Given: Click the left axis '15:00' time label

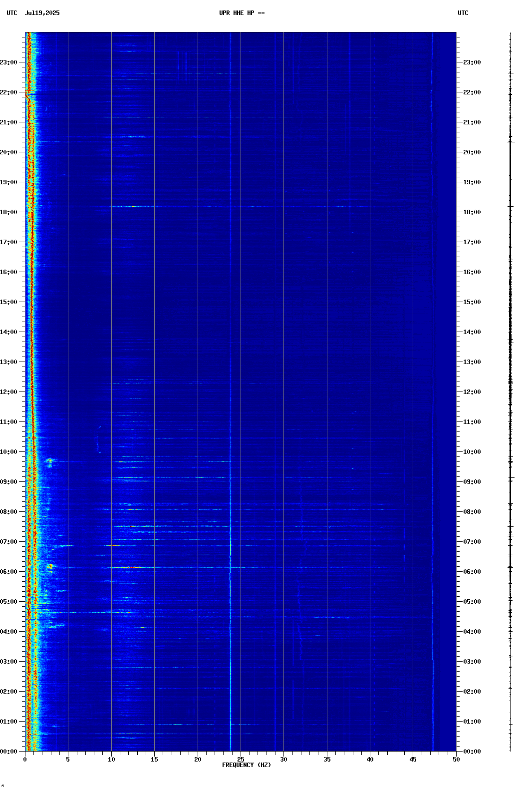Looking at the screenshot, I should [x=8, y=302].
